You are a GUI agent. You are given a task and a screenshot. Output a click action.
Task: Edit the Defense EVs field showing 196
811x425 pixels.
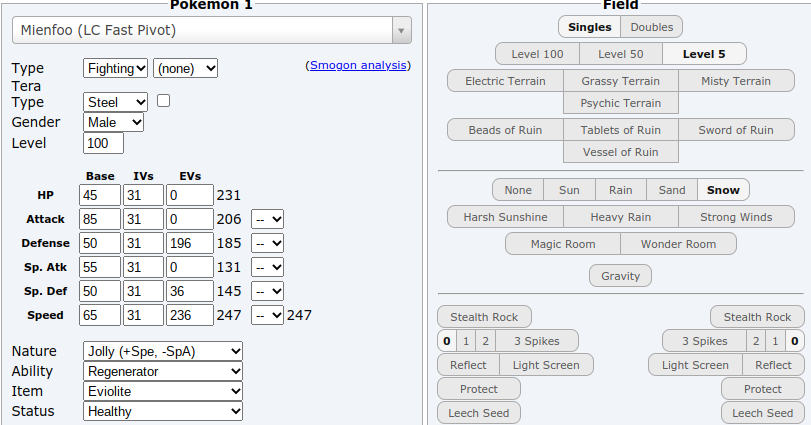(x=189, y=243)
